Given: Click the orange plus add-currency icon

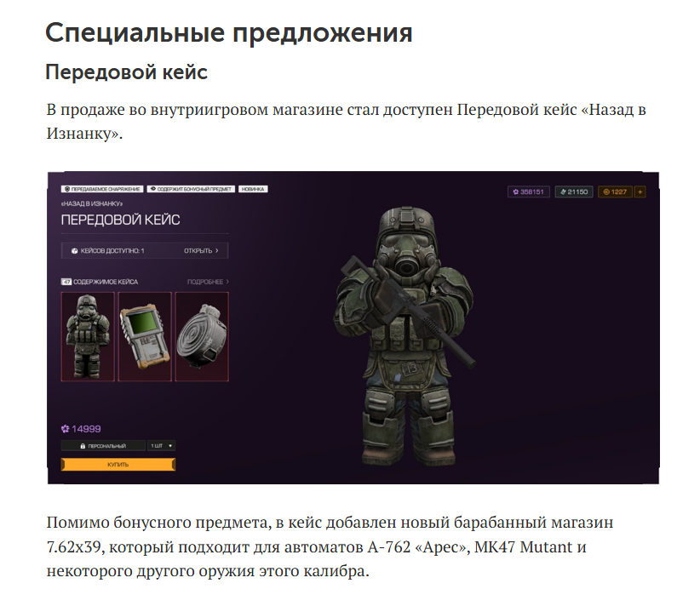Looking at the screenshot, I should click(640, 192).
